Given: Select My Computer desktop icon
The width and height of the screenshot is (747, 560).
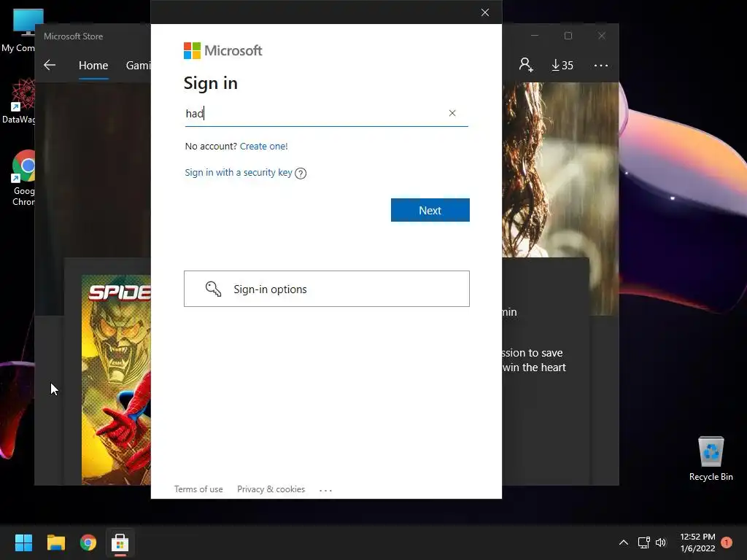Looking at the screenshot, I should (21, 29).
